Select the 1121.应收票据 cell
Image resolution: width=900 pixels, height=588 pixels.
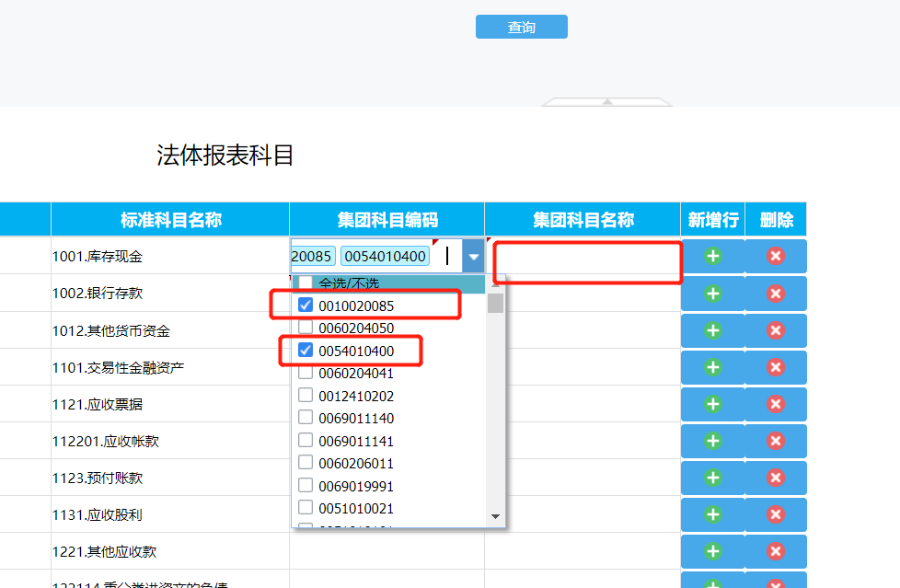[x=170, y=404]
